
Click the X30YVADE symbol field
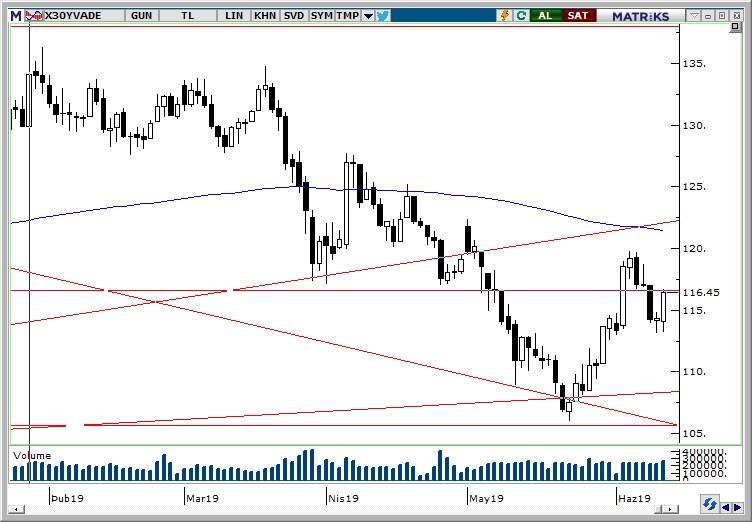[x=83, y=16]
